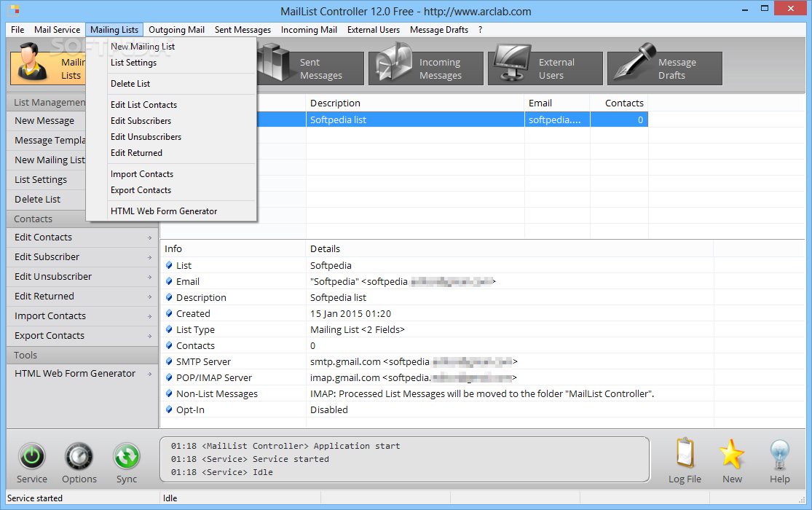812x510 pixels.
Task: Expand Edit Unsubscriber sidebar arrow
Action: pyautogui.click(x=150, y=278)
